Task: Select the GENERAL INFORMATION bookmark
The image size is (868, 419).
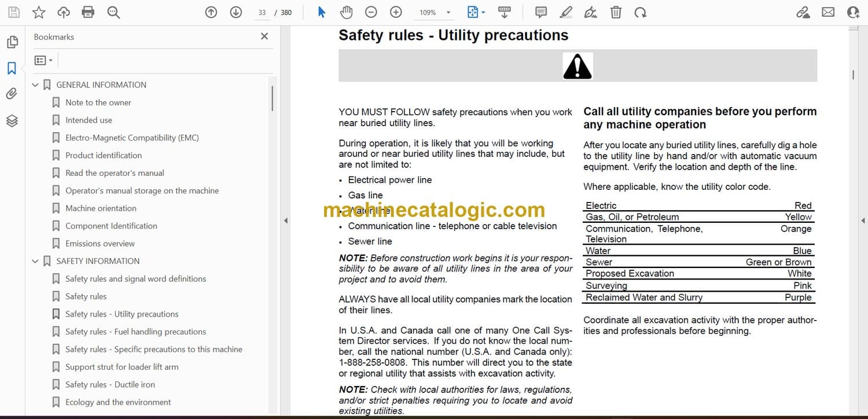Action: (101, 84)
